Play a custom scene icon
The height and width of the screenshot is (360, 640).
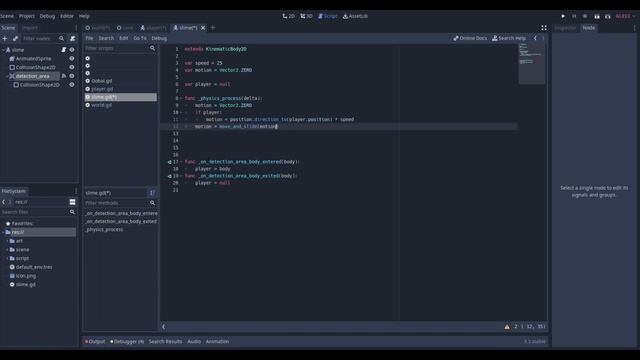coord(608,16)
